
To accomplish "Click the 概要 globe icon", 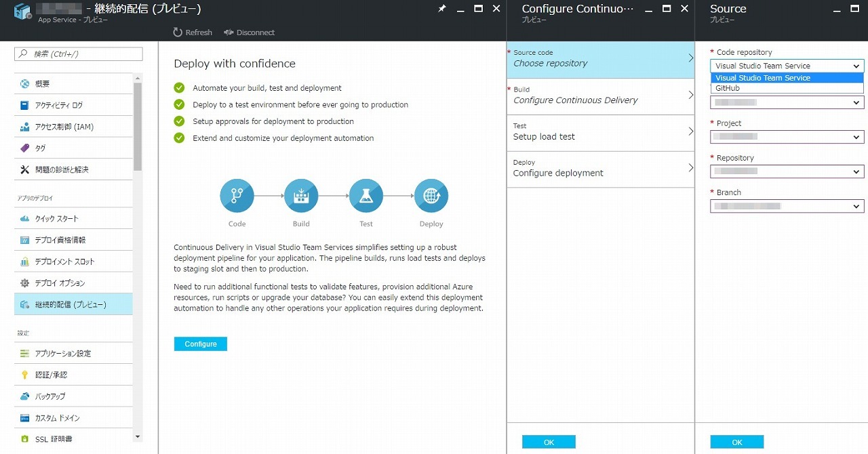I will pyautogui.click(x=24, y=84).
